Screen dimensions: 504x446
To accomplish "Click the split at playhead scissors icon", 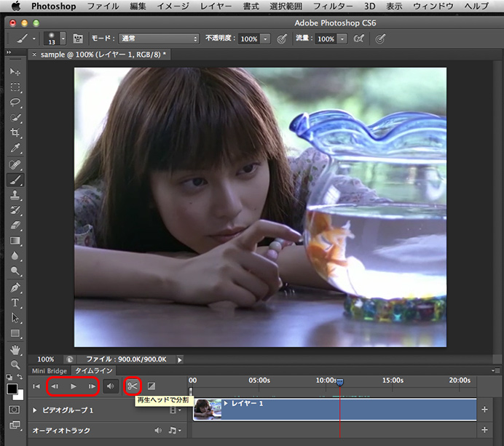I will click(133, 386).
